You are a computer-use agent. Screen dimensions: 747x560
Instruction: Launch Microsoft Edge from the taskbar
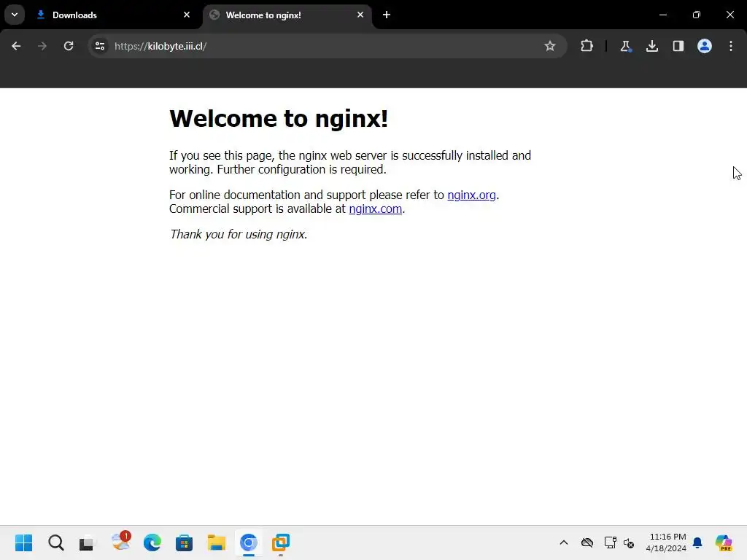[x=152, y=542]
